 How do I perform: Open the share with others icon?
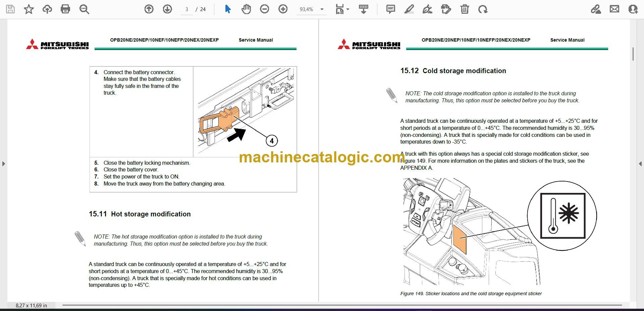pos(633,9)
